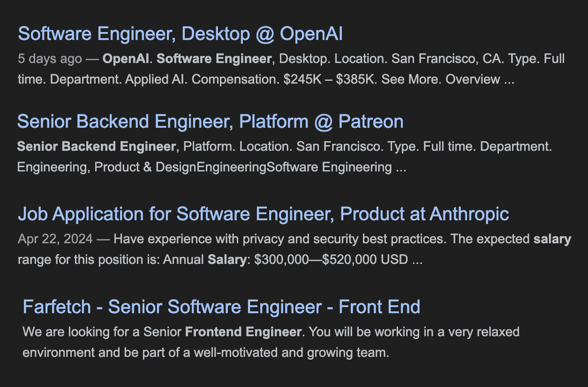Screen dimensions: 588x387
Task: Click the "Apr 22, 2024" date stamp
Action: click(55, 239)
